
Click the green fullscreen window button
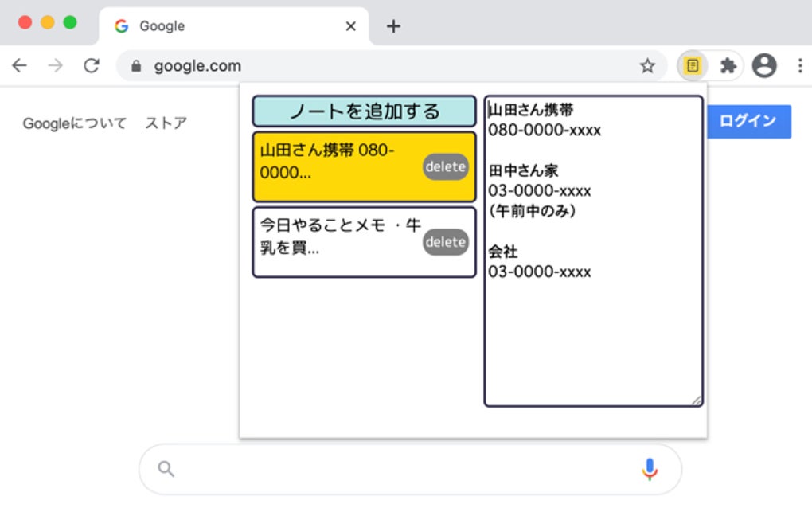tap(70, 22)
